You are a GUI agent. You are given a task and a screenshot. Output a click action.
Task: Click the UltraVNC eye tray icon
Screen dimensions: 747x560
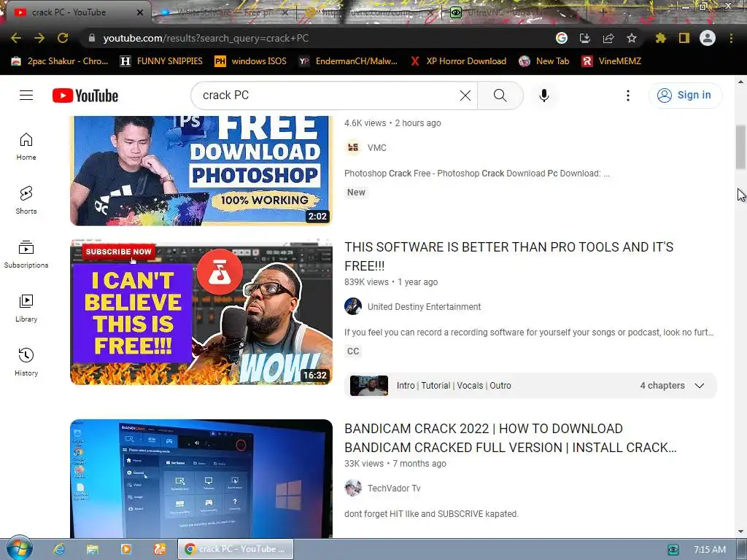click(673, 550)
